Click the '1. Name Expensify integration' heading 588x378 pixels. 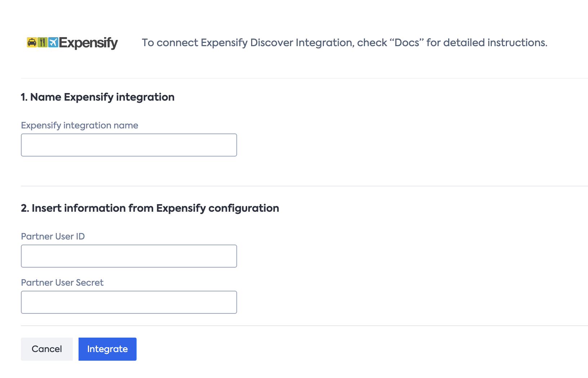click(x=98, y=97)
